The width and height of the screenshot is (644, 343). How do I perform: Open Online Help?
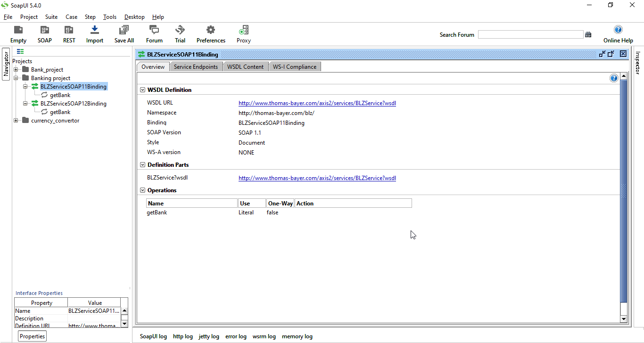618,33
